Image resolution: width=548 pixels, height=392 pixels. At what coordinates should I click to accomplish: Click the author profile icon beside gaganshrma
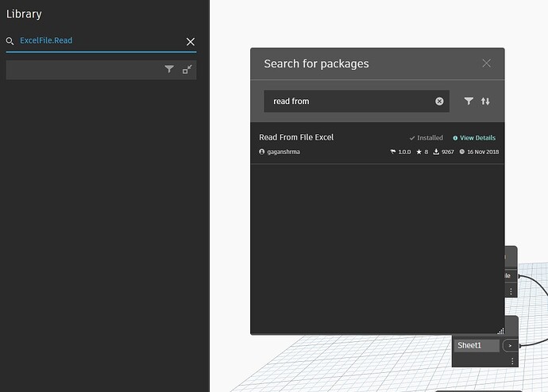[x=262, y=152]
